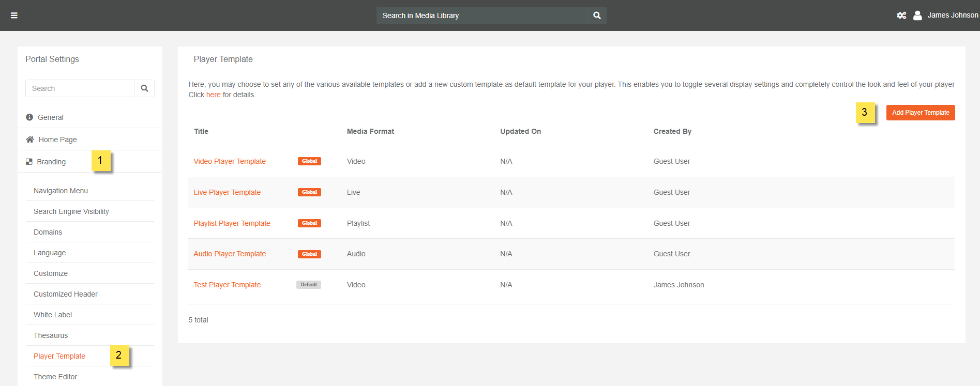
Task: Collapse the Branding section
Action: pyautogui.click(x=51, y=162)
